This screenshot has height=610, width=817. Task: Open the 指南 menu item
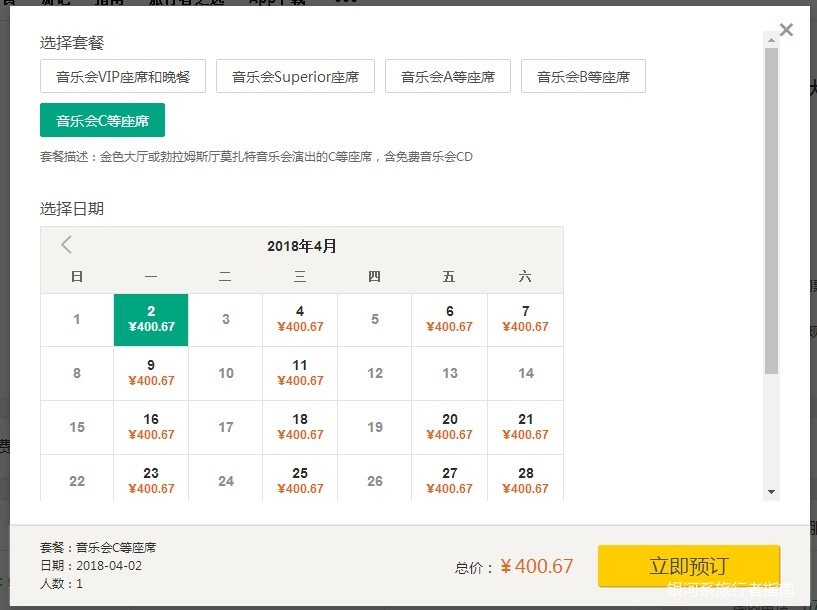[108, 3]
